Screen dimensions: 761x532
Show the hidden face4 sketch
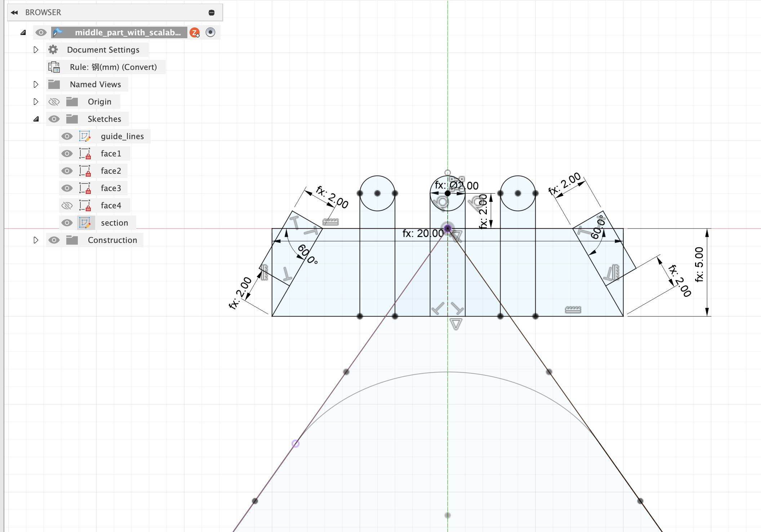67,205
